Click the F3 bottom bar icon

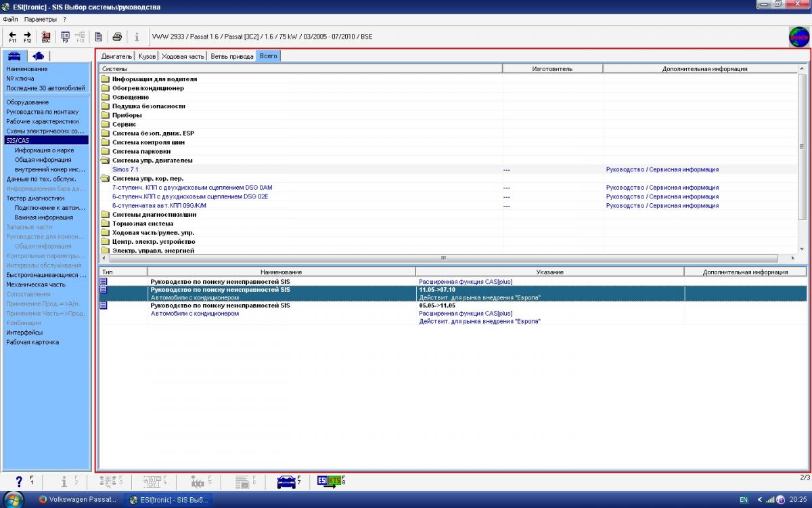coord(108,482)
